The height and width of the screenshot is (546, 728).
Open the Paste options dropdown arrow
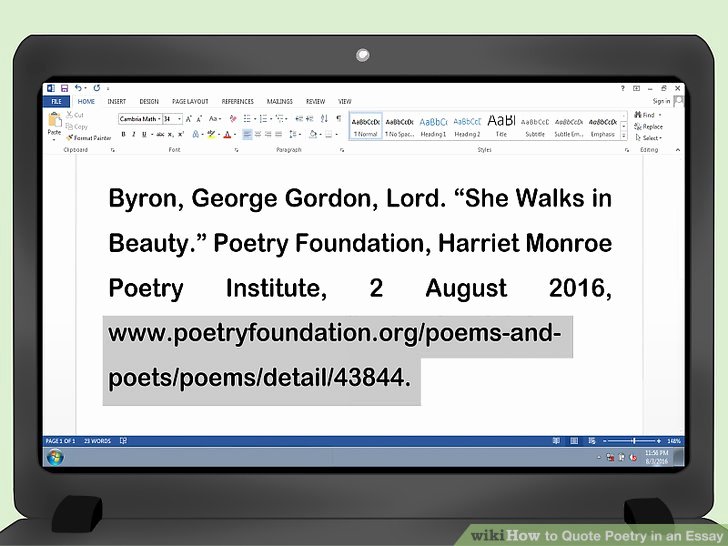(54, 139)
